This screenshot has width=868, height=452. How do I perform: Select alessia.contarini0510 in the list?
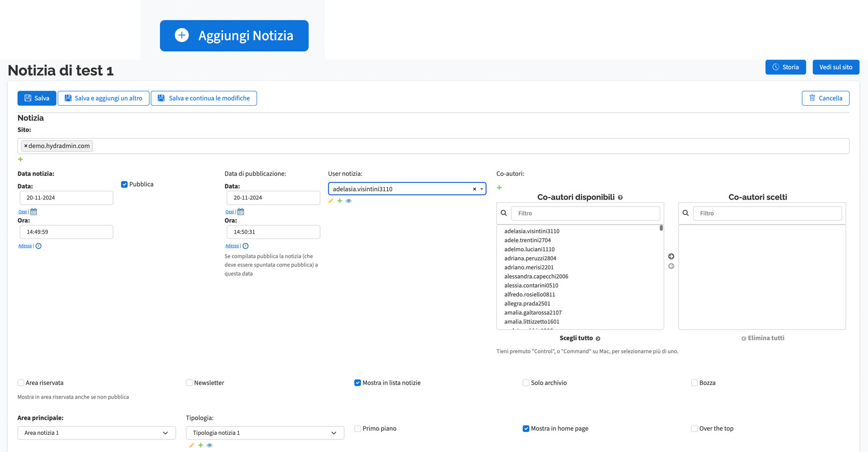531,286
